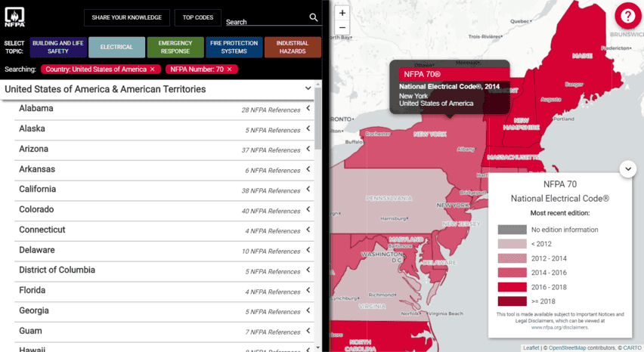Click the Connecticut state name
The width and height of the screenshot is (644, 352).
pyautogui.click(x=42, y=230)
